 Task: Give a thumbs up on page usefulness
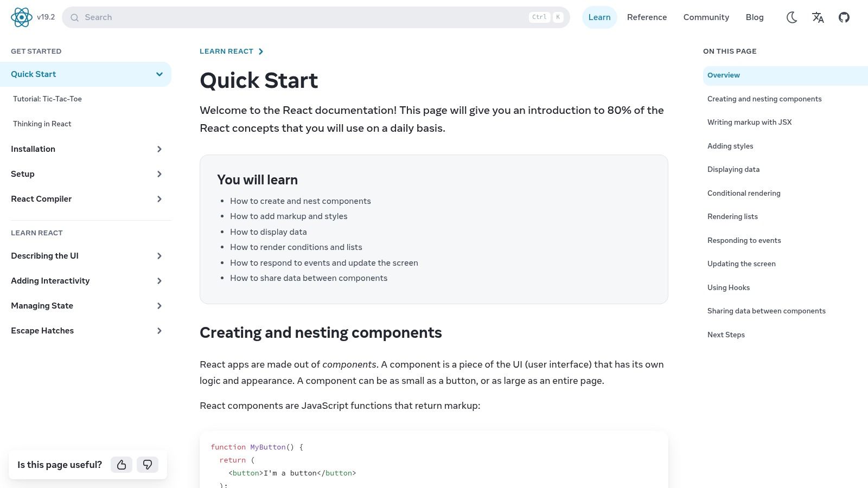[122, 465]
